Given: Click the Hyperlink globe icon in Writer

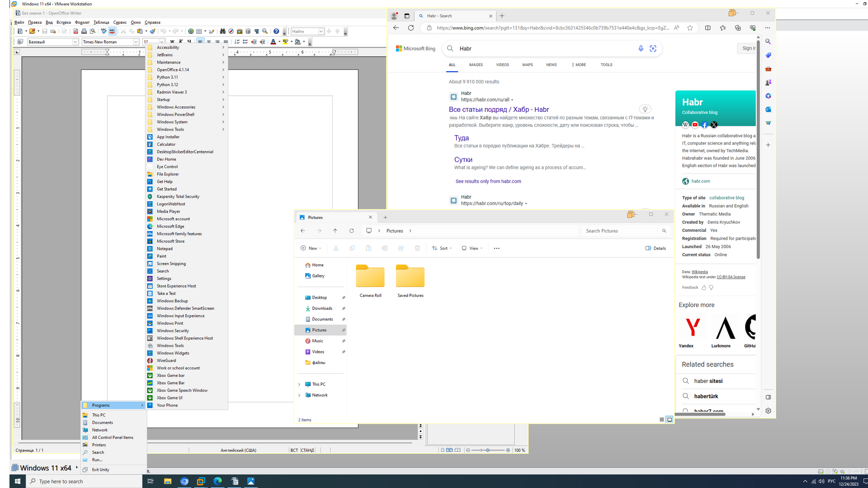Looking at the screenshot, I should (191, 31).
